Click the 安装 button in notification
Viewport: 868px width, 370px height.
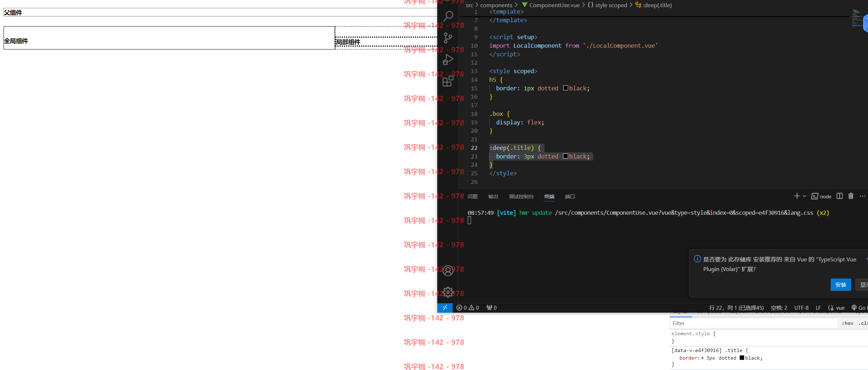point(841,285)
